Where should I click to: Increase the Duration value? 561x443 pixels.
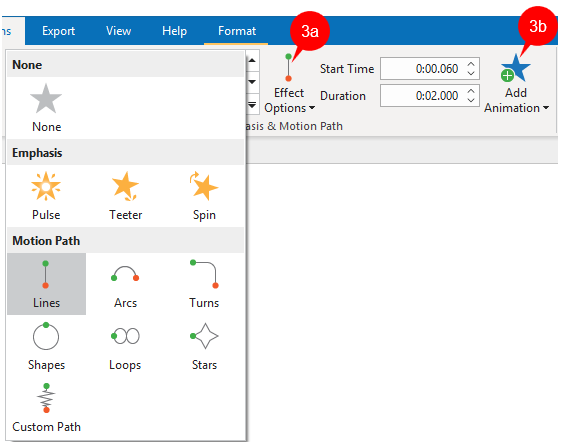click(471, 91)
